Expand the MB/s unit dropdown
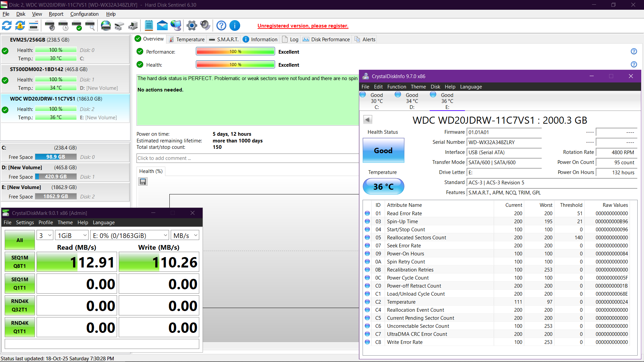 pyautogui.click(x=185, y=235)
